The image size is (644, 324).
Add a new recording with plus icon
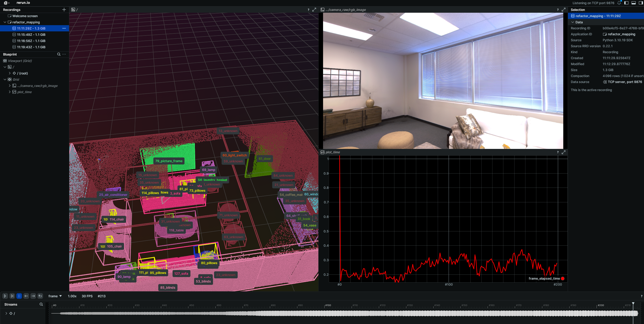[64, 10]
